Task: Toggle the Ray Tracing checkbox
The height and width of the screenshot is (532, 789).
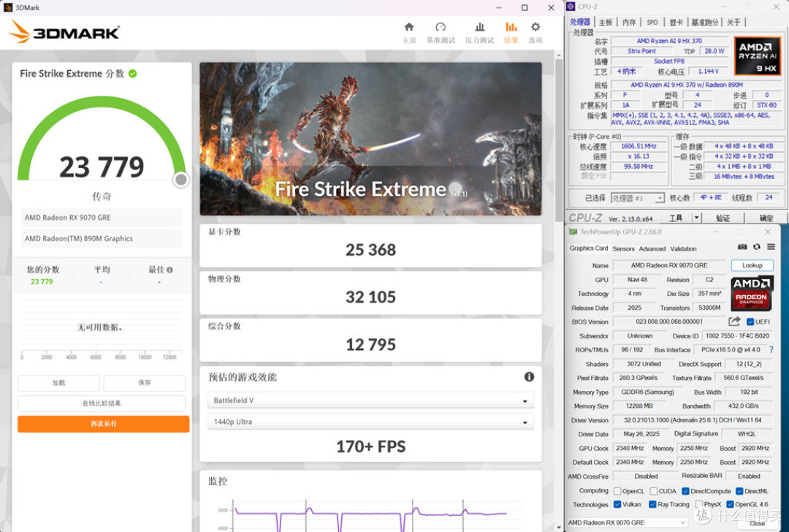Action: pos(652,503)
